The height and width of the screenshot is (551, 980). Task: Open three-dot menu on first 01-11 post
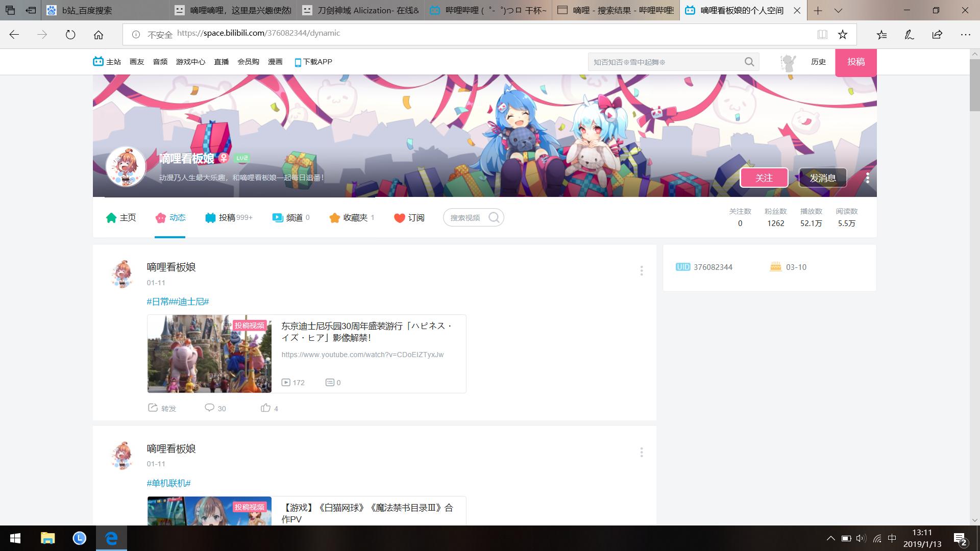pos(642,271)
